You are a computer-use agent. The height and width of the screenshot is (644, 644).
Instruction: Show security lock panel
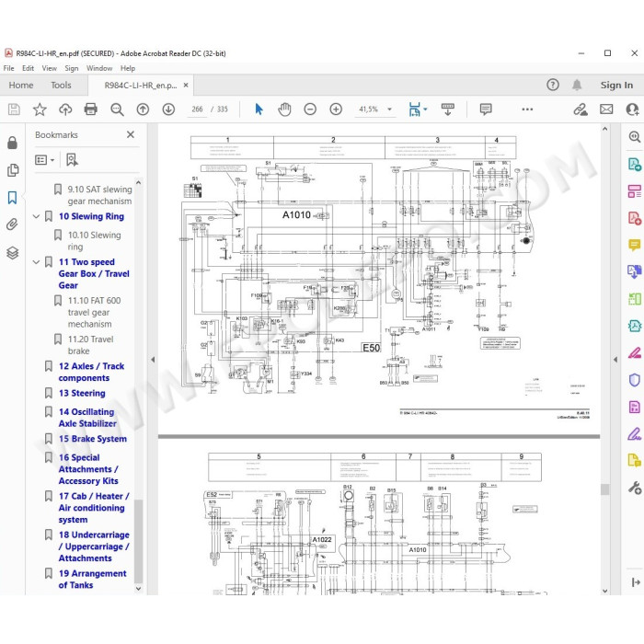(12, 143)
